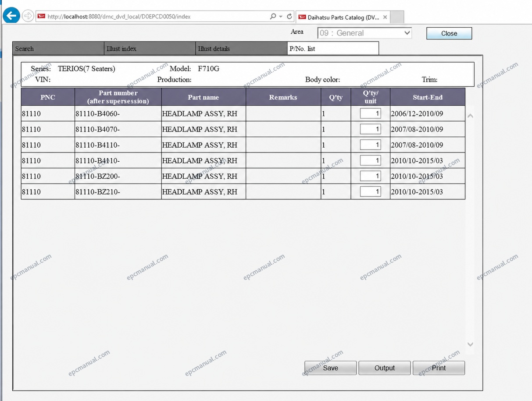Select the Illust details tab
This screenshot has height=401, width=532.
point(241,49)
